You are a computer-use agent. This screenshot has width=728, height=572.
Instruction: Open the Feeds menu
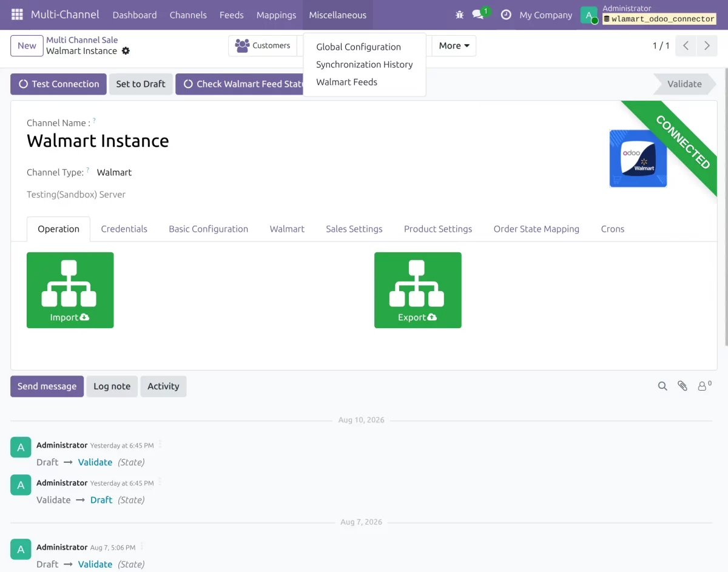[232, 15]
